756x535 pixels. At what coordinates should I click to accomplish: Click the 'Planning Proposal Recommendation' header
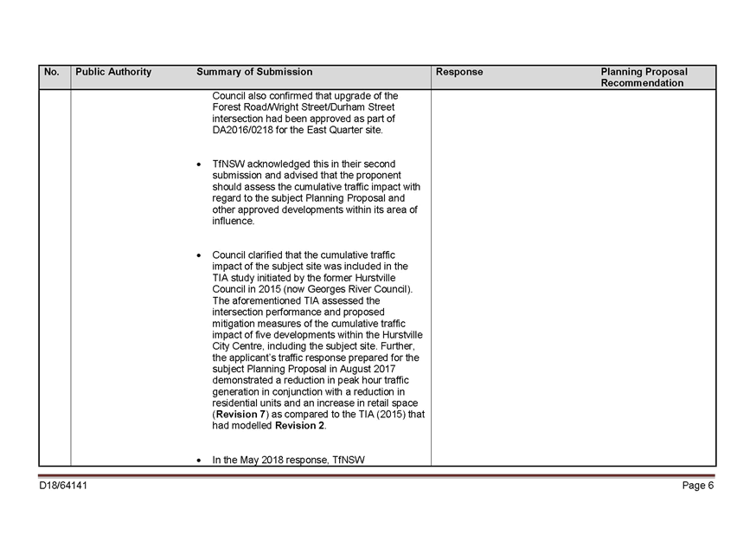644,78
